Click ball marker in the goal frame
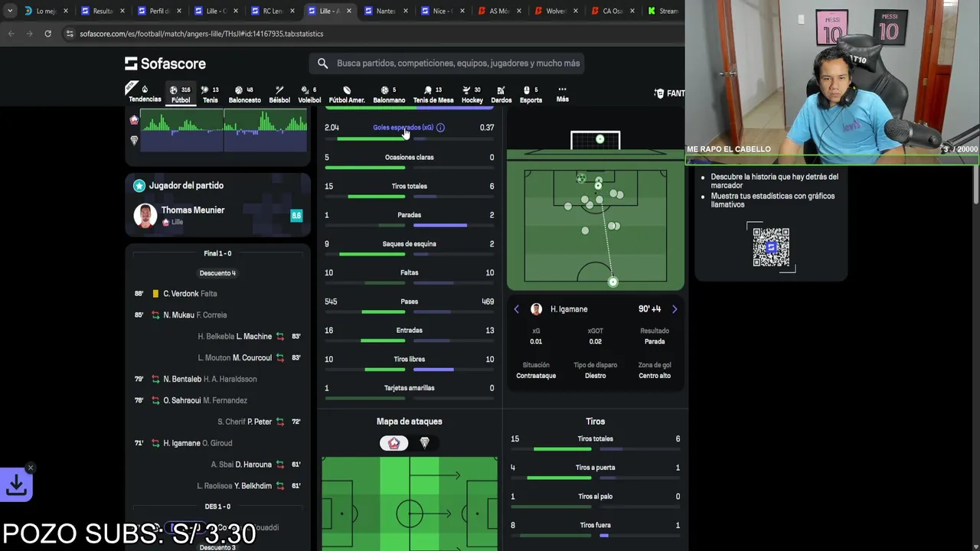The width and height of the screenshot is (980, 551). click(x=599, y=139)
